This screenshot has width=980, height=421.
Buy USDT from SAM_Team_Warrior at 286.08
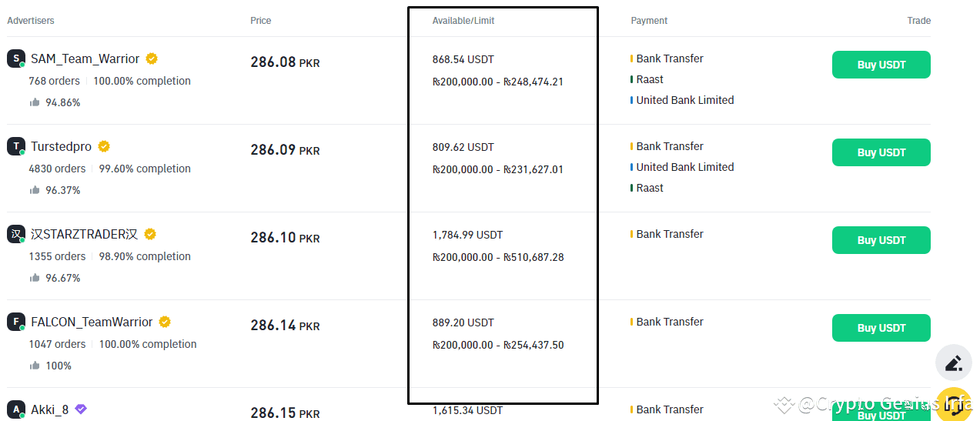coord(881,65)
